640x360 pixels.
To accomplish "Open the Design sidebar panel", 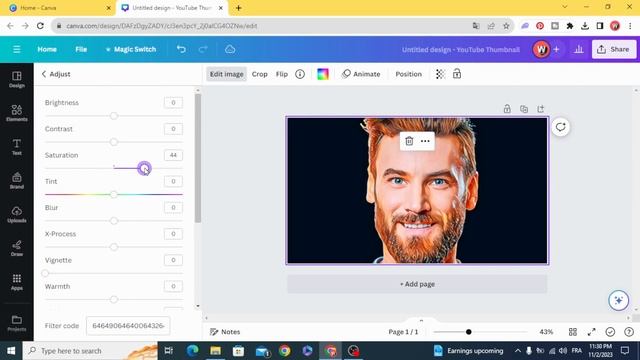I will pyautogui.click(x=17, y=80).
